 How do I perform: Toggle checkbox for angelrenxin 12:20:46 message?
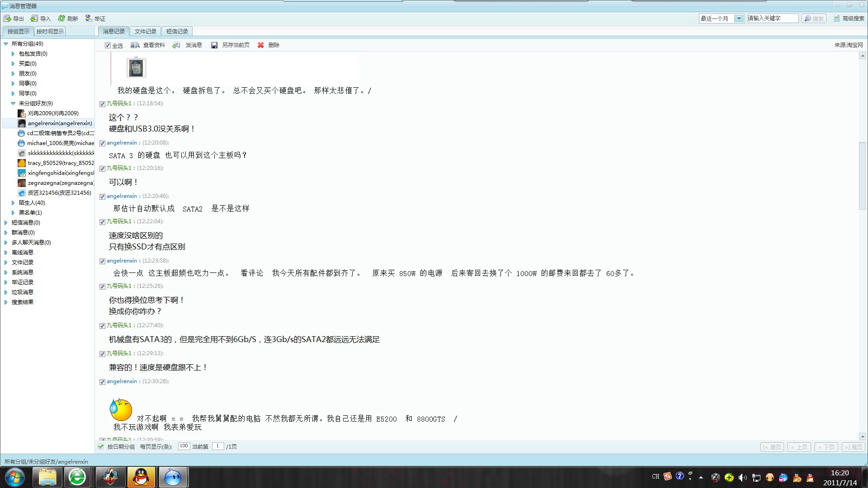pyautogui.click(x=102, y=197)
